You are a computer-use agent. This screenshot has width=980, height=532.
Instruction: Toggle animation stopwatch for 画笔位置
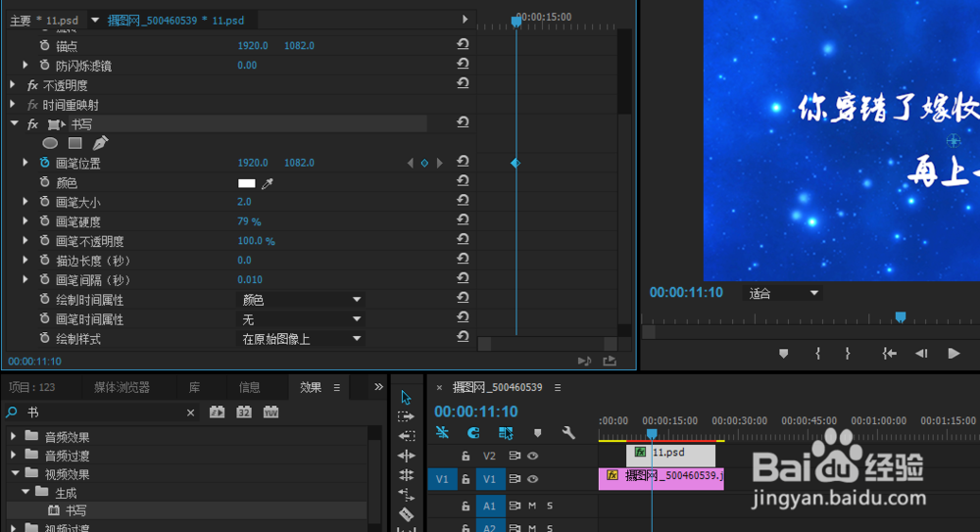coord(44,163)
